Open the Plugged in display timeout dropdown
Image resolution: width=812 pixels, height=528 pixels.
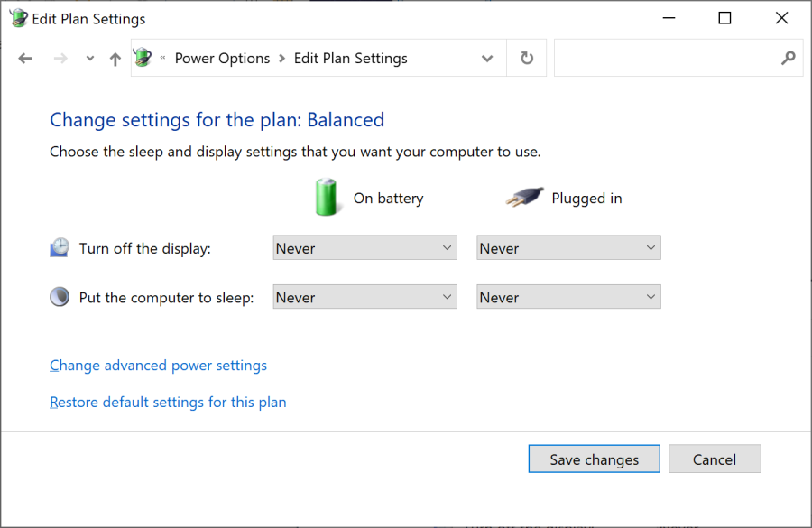coord(568,246)
